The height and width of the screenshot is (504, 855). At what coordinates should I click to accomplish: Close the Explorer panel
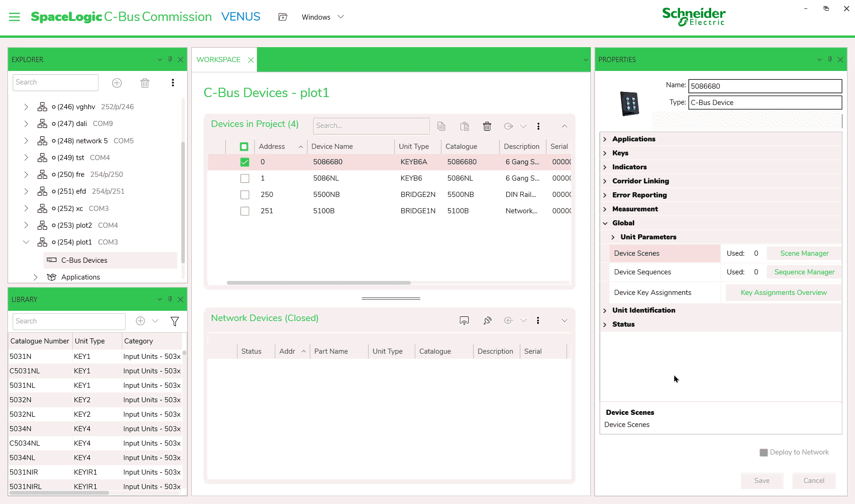[x=181, y=59]
